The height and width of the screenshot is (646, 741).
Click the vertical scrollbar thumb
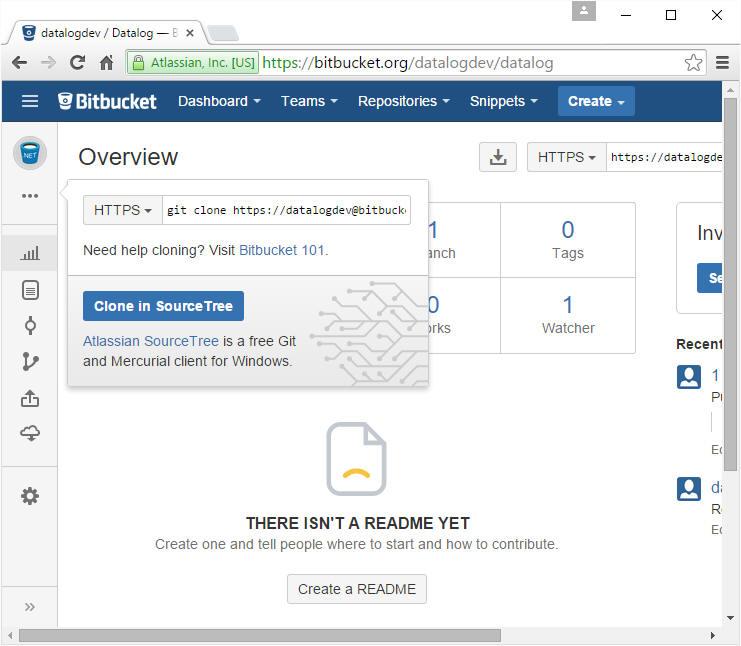click(x=731, y=284)
